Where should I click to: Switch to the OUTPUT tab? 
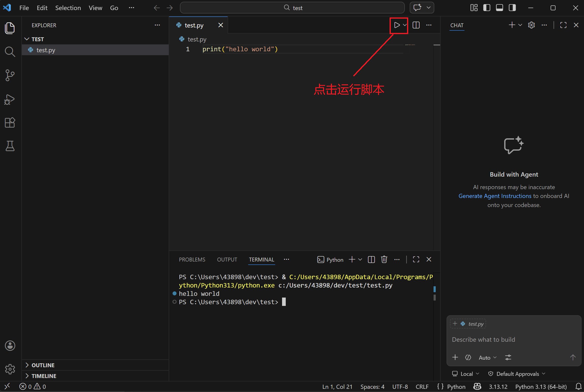click(x=227, y=260)
